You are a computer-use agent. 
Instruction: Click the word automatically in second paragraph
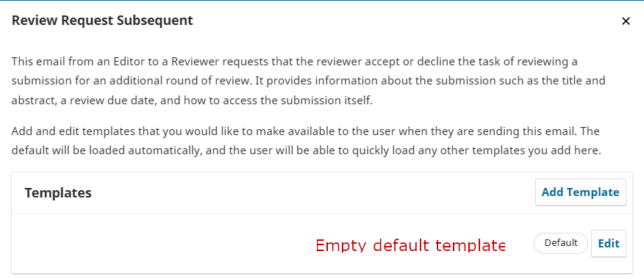(x=165, y=151)
